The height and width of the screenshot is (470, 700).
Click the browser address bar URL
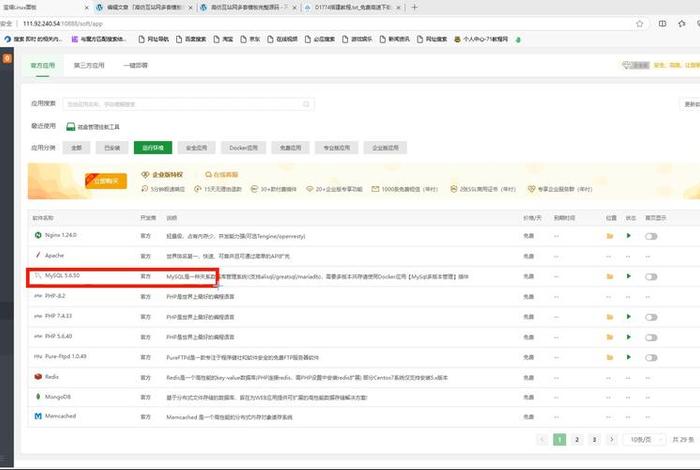click(62, 24)
